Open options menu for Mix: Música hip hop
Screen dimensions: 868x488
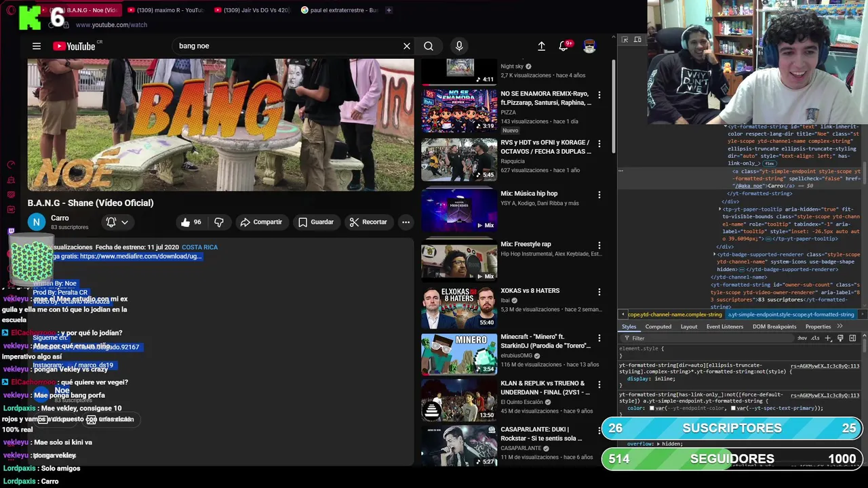pyautogui.click(x=599, y=195)
